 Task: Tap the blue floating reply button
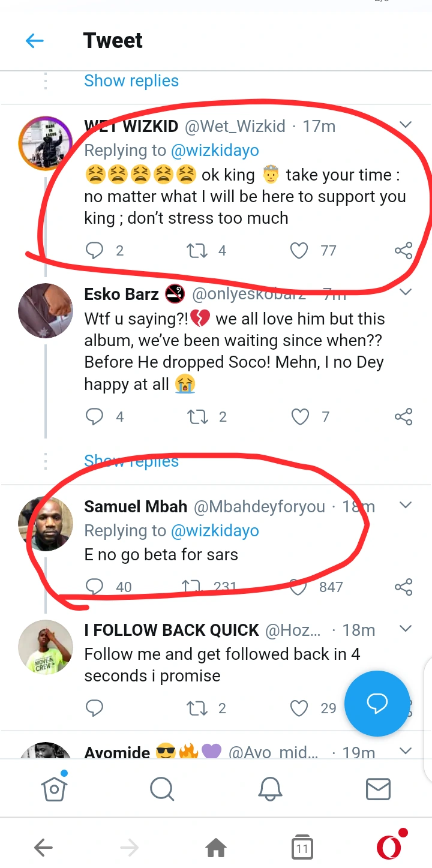[x=377, y=703]
